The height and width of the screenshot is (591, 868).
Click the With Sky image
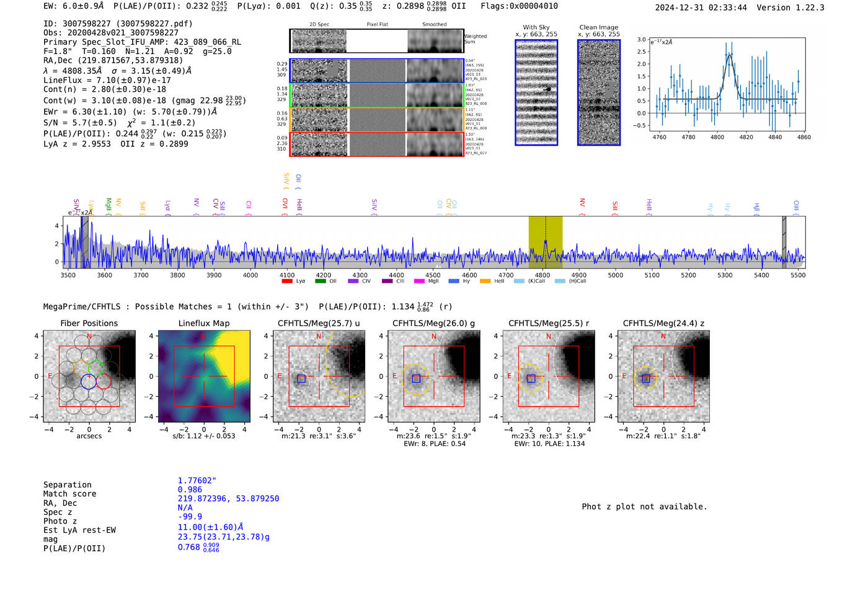point(536,92)
